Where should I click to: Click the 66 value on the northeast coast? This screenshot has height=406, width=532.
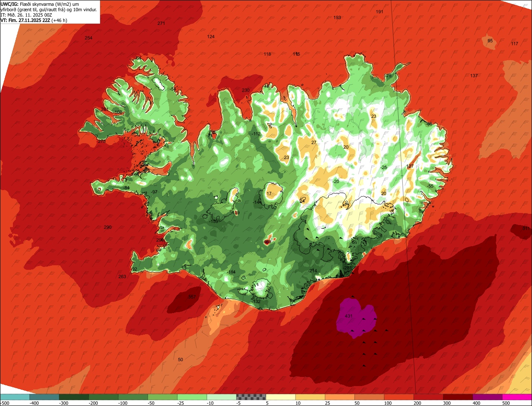[429, 124]
